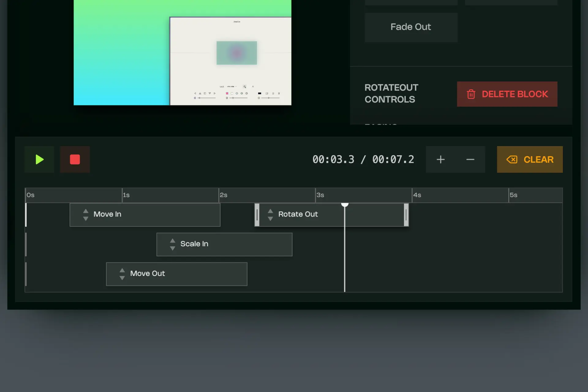This screenshot has width=588, height=392.
Task: Click the Fade Out button
Action: (411, 27)
